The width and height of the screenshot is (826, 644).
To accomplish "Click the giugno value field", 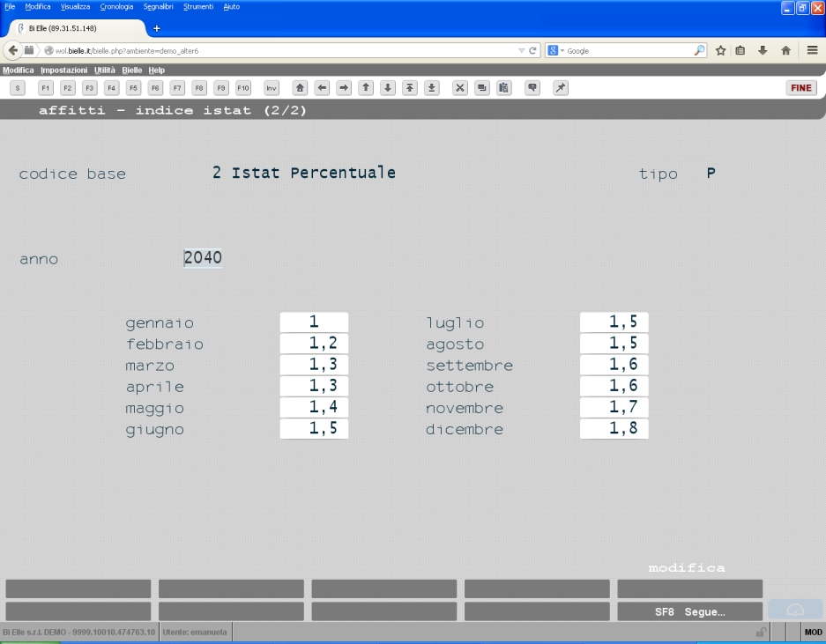I will coord(314,429).
